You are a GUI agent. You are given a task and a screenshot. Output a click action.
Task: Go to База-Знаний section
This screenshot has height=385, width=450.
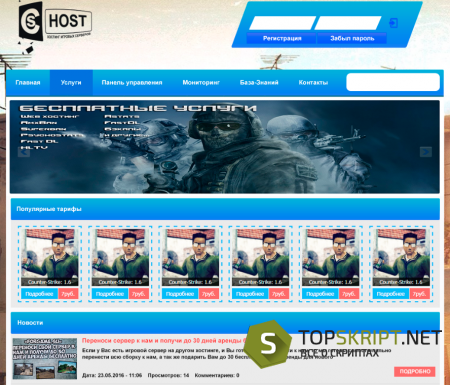click(259, 83)
